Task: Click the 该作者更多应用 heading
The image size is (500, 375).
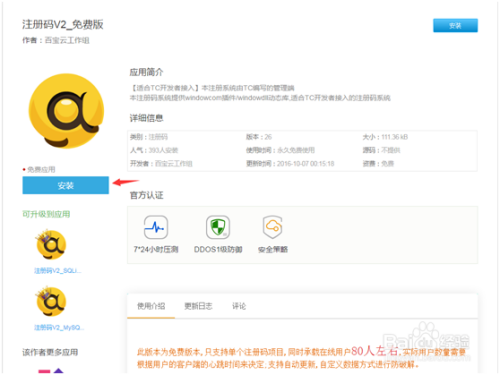Action: pyautogui.click(x=50, y=352)
